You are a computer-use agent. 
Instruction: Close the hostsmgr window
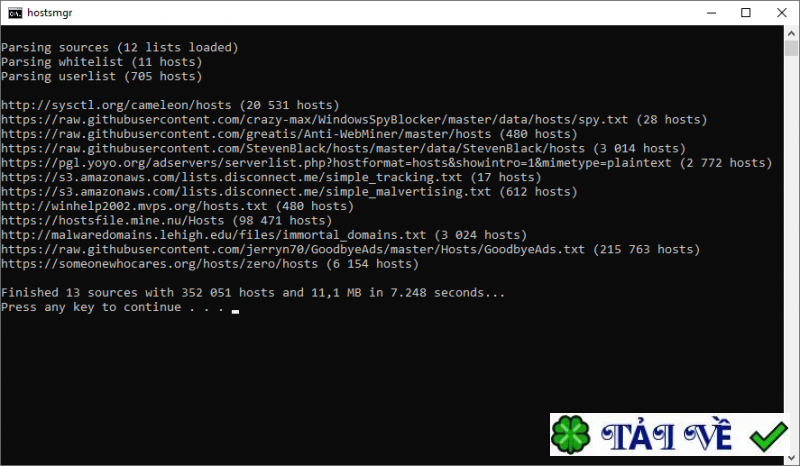point(781,13)
